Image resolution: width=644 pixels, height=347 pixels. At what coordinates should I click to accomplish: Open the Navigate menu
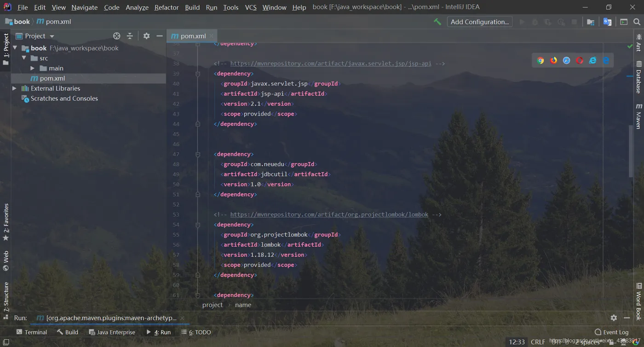(x=85, y=7)
